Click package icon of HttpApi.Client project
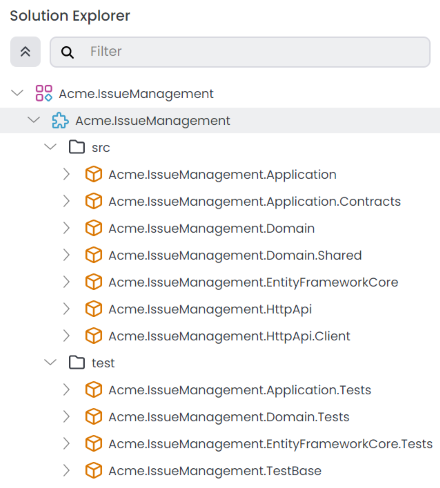This screenshot has width=440, height=488. 94,336
